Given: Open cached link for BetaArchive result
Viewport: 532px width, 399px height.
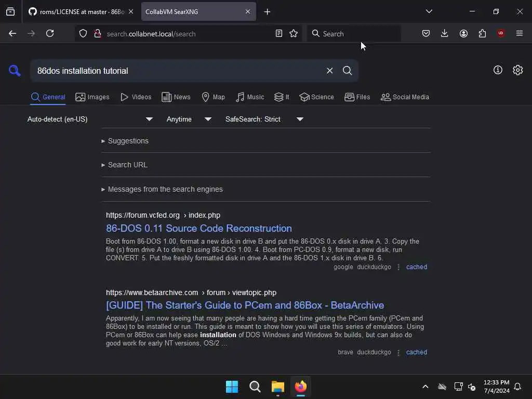Looking at the screenshot, I should point(417,352).
